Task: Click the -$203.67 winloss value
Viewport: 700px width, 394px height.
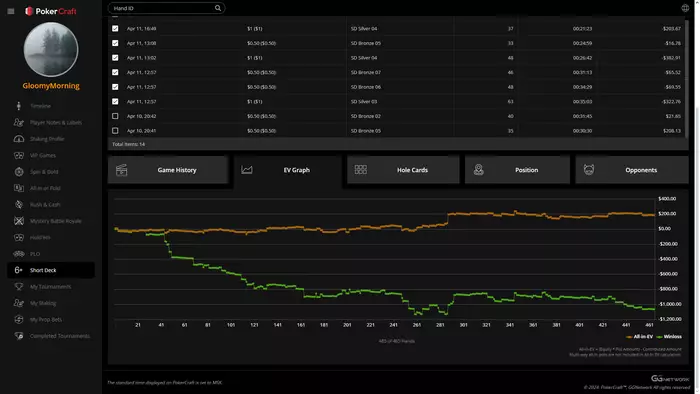Action: pos(671,29)
